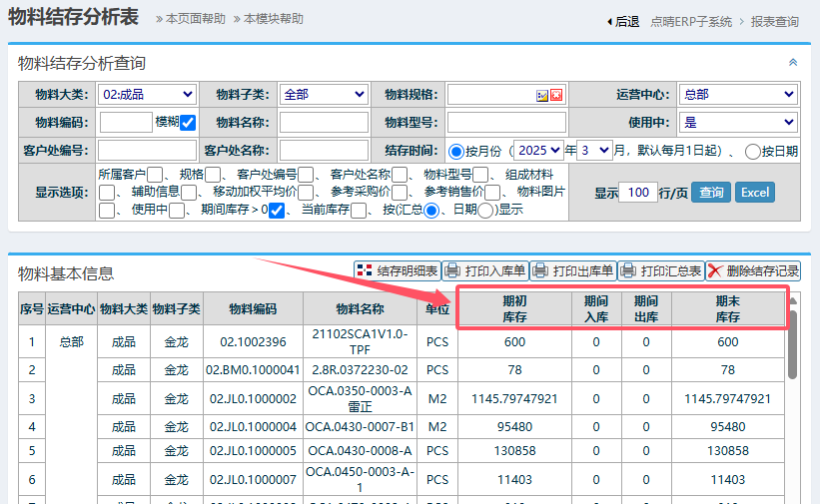Open the 物料大类 dropdown
Image resolution: width=820 pixels, height=504 pixels.
(x=148, y=95)
